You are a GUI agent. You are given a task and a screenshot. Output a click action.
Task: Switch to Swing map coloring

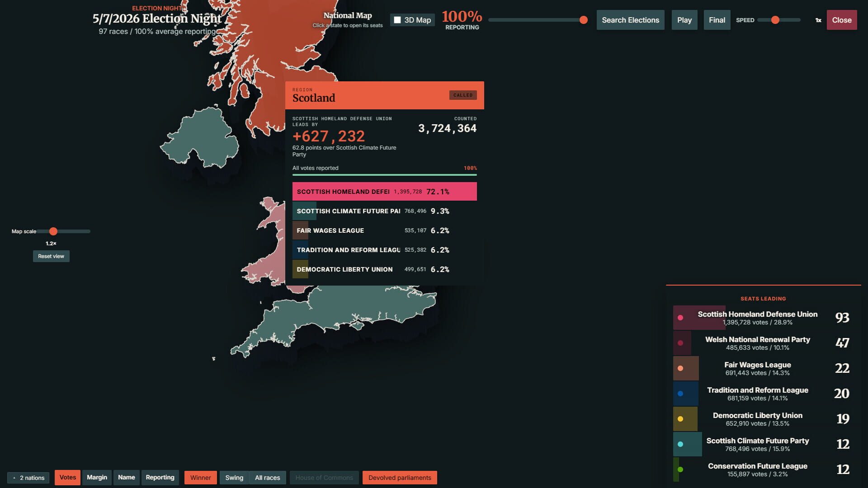click(x=234, y=478)
